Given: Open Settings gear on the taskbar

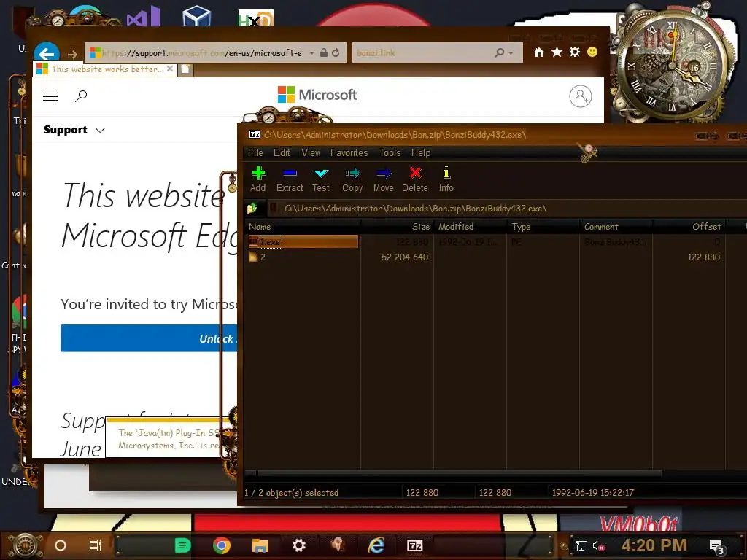Looking at the screenshot, I should pos(298,545).
